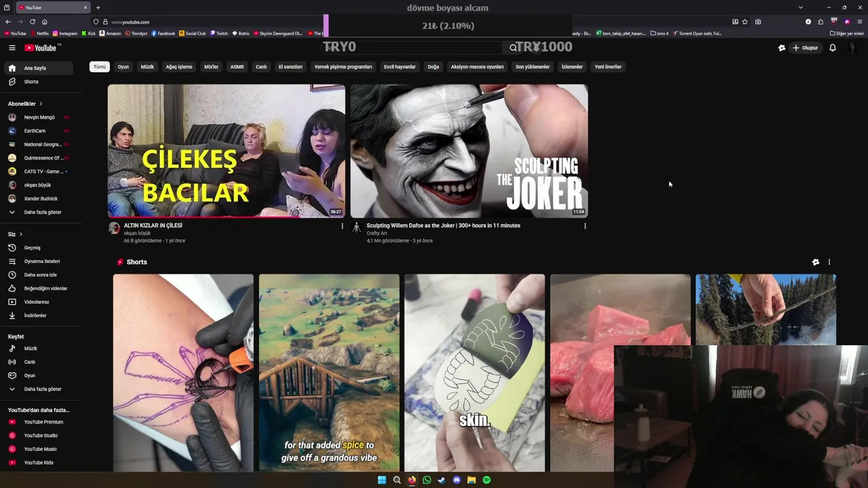Select the Tümü filter chip

tap(100, 67)
